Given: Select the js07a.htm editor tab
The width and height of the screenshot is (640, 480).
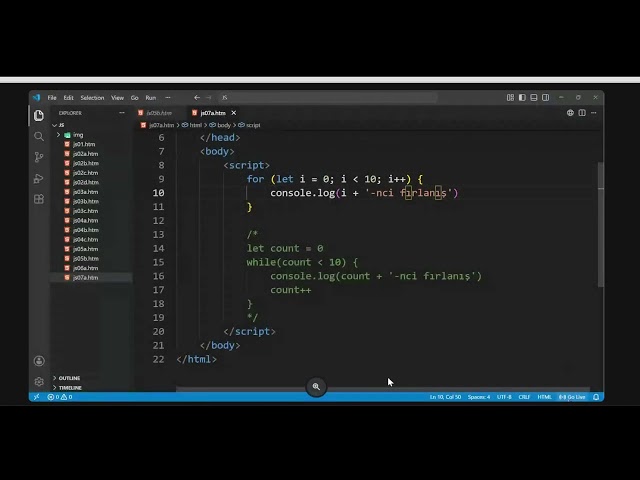Looking at the screenshot, I should tap(213, 113).
